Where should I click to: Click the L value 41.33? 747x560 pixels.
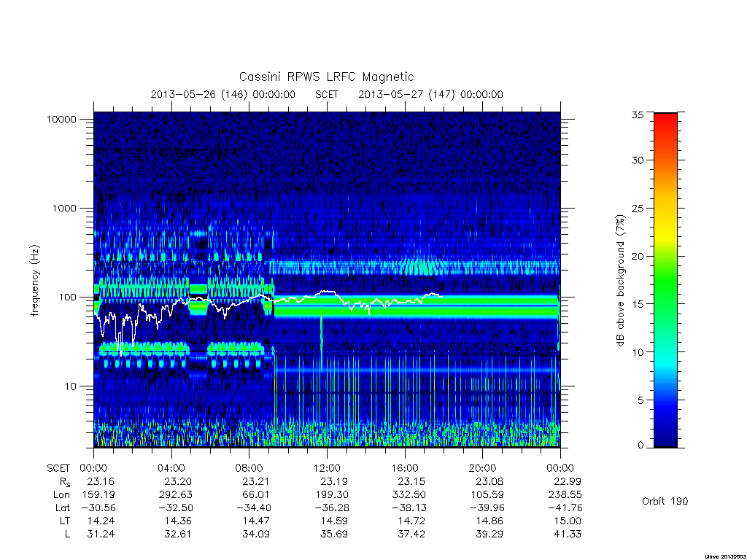click(x=568, y=534)
